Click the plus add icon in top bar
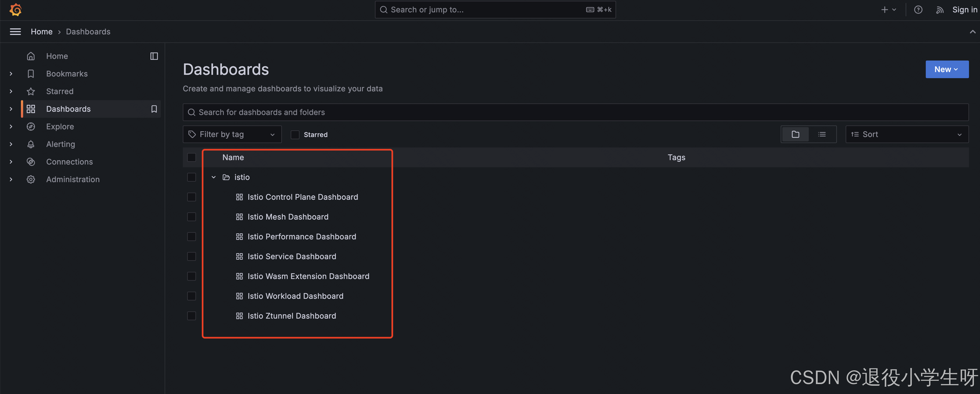Viewport: 980px width, 394px height. click(x=884, y=10)
